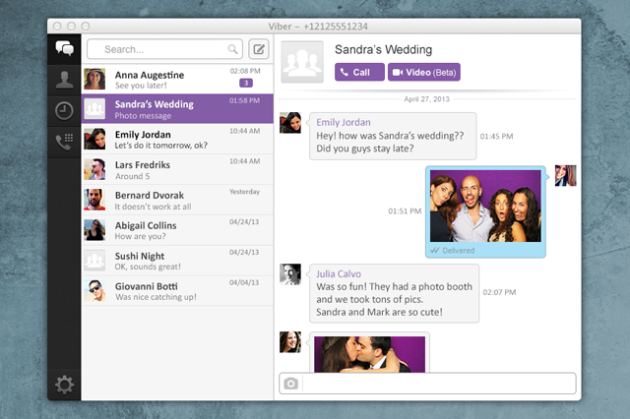Click the Search conversations field
The image size is (630, 419).
[160, 48]
